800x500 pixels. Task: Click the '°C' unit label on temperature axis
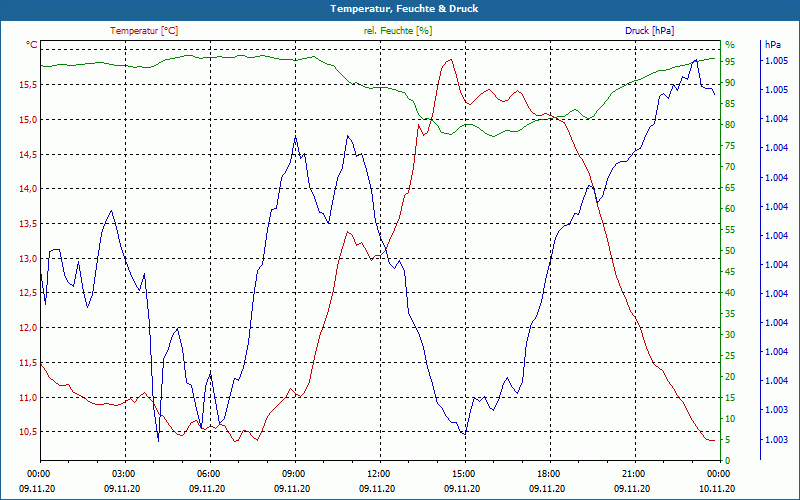point(32,45)
